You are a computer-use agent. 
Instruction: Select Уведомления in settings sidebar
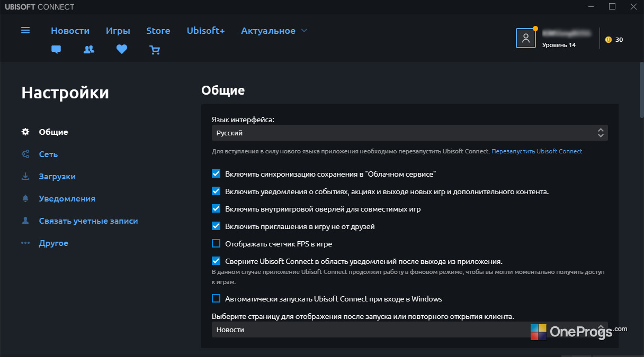pos(67,198)
